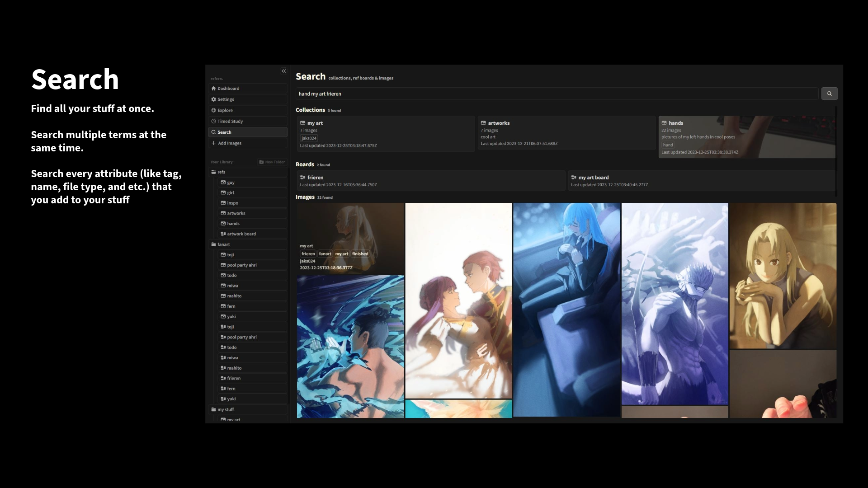Viewport: 868px width, 488px height.
Task: Open the frieren ref board in sidebar
Action: pyautogui.click(x=253, y=378)
